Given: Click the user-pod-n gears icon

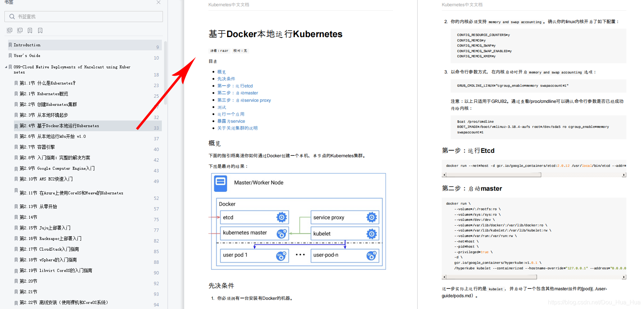Looking at the screenshot, I should 372,256.
